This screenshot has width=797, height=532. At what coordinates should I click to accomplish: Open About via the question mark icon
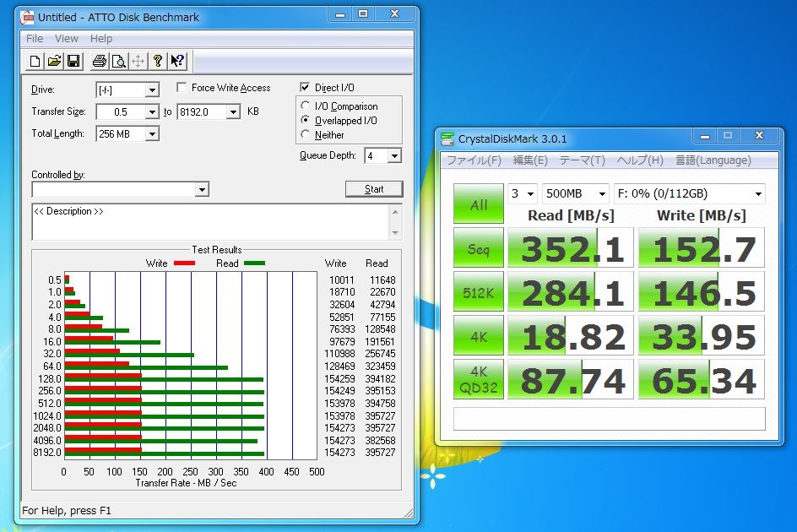click(x=158, y=62)
